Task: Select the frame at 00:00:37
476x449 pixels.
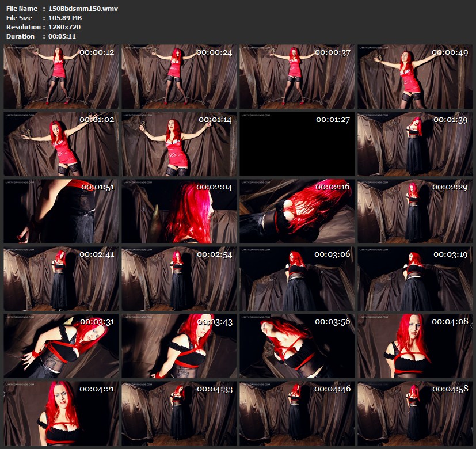Action: point(297,77)
